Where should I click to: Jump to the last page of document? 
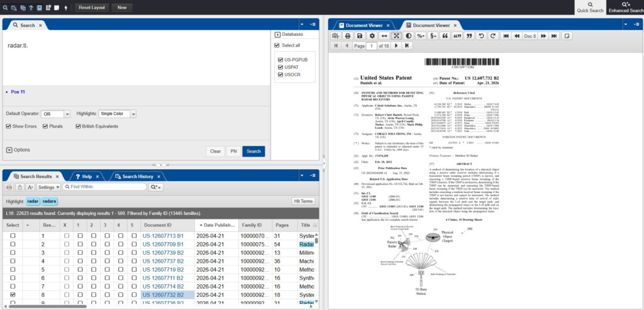pos(408,46)
